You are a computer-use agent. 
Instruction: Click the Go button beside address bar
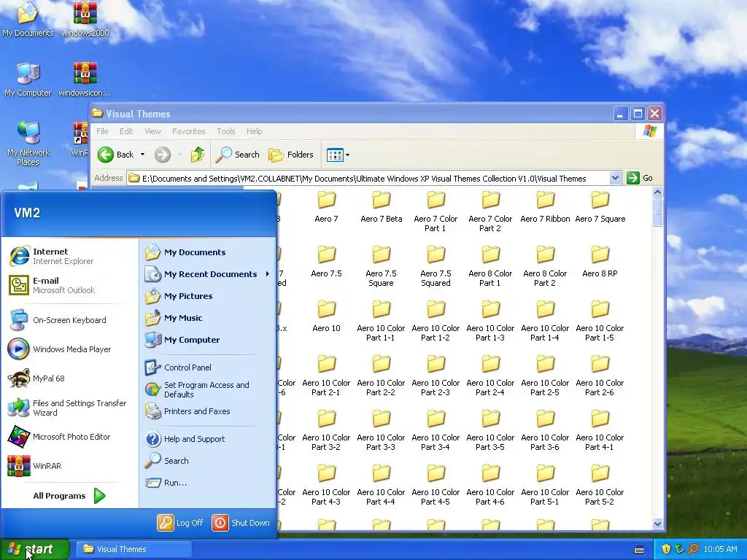point(640,178)
